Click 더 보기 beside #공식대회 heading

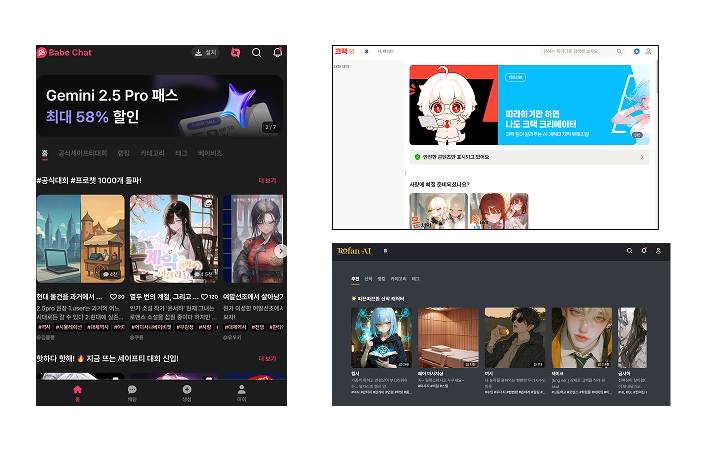click(267, 180)
